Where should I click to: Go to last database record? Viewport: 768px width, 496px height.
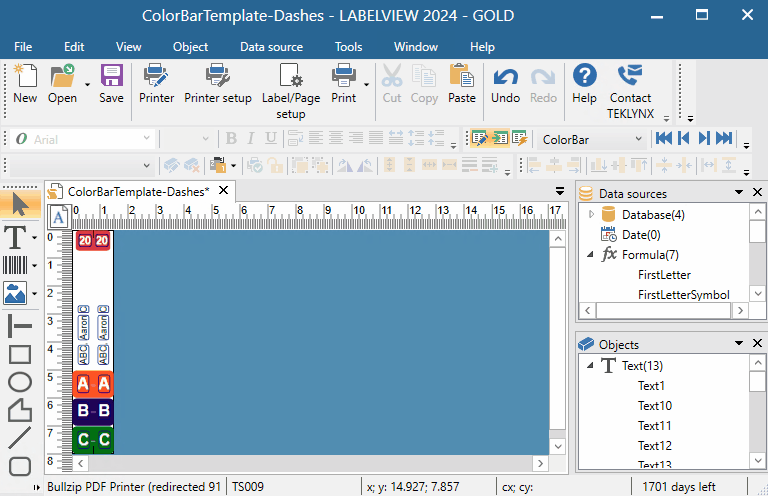tap(724, 139)
